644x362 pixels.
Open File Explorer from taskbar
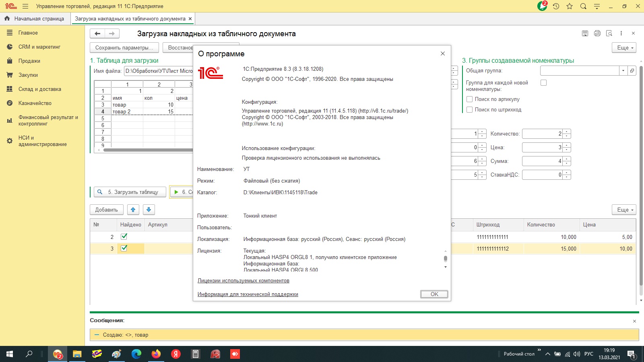tap(77, 354)
